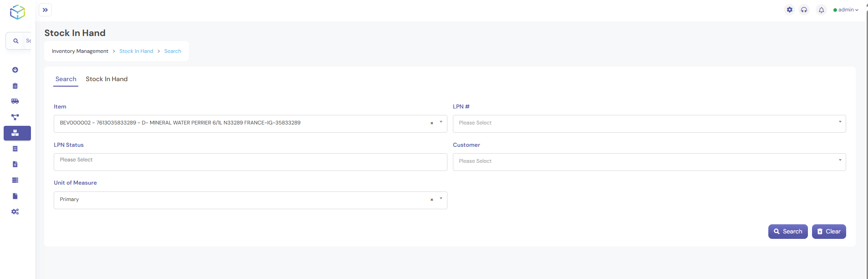The height and width of the screenshot is (279, 868).
Task: Open the top-bar settings gear
Action: click(x=790, y=10)
